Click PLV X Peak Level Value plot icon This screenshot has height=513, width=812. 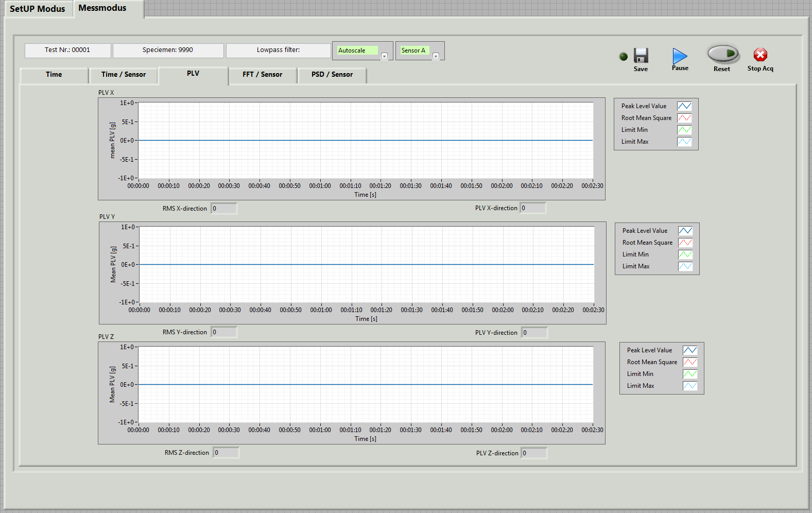tap(684, 106)
